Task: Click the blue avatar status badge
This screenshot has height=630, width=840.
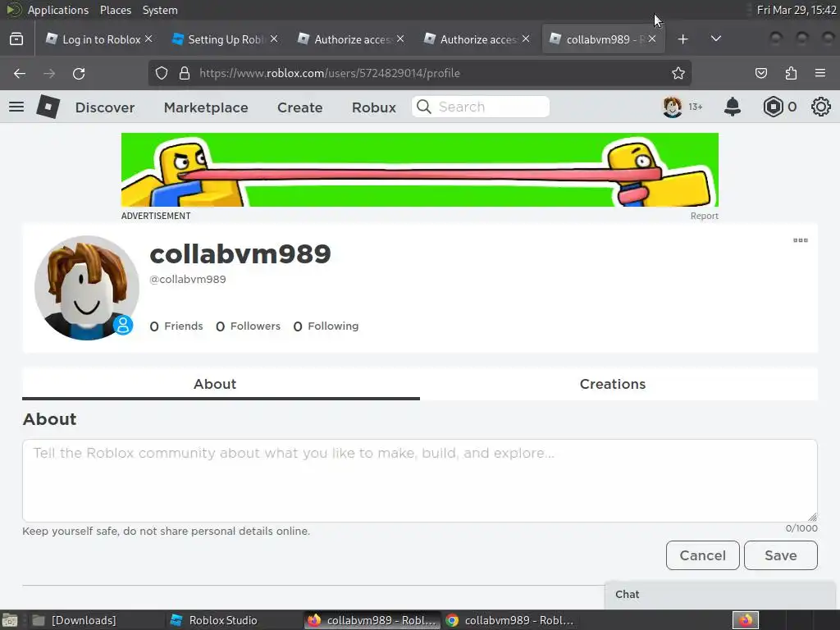Action: point(123,325)
